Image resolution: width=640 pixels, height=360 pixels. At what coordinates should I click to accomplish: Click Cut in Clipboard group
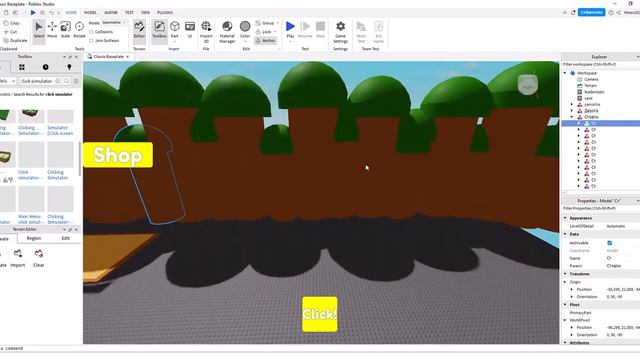tap(10, 32)
